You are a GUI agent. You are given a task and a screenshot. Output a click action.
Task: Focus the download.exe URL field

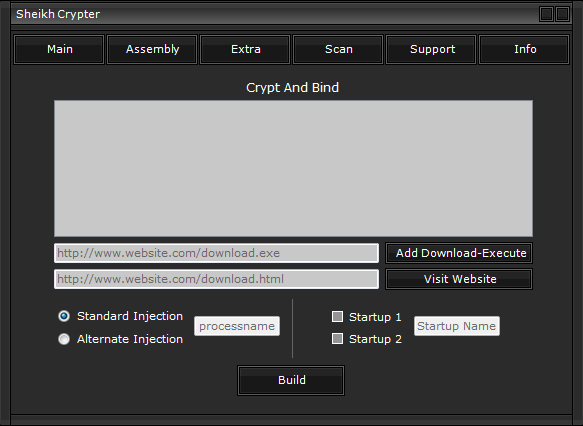coord(216,253)
